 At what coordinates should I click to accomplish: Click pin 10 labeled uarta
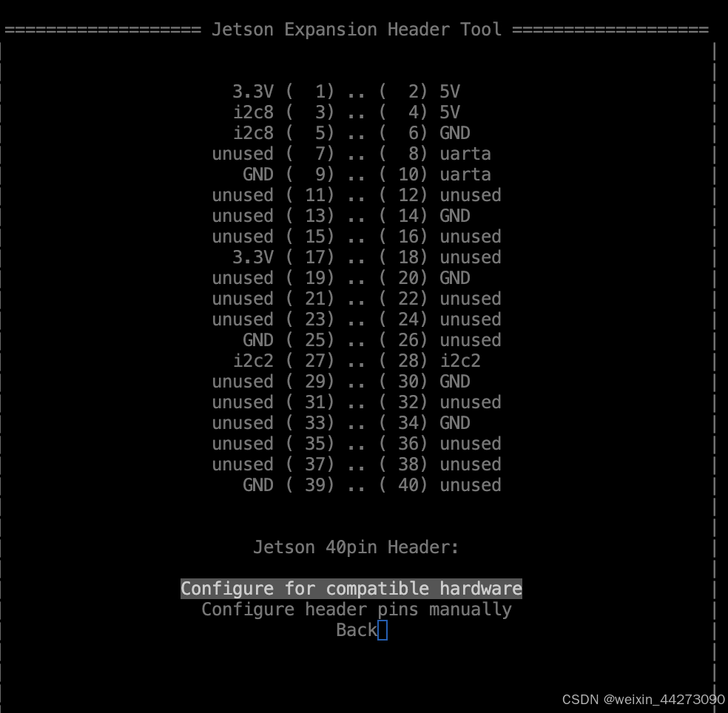(435, 174)
